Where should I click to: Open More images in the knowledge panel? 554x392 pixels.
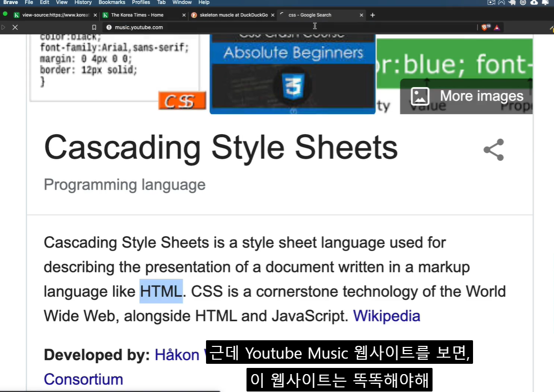pyautogui.click(x=466, y=96)
